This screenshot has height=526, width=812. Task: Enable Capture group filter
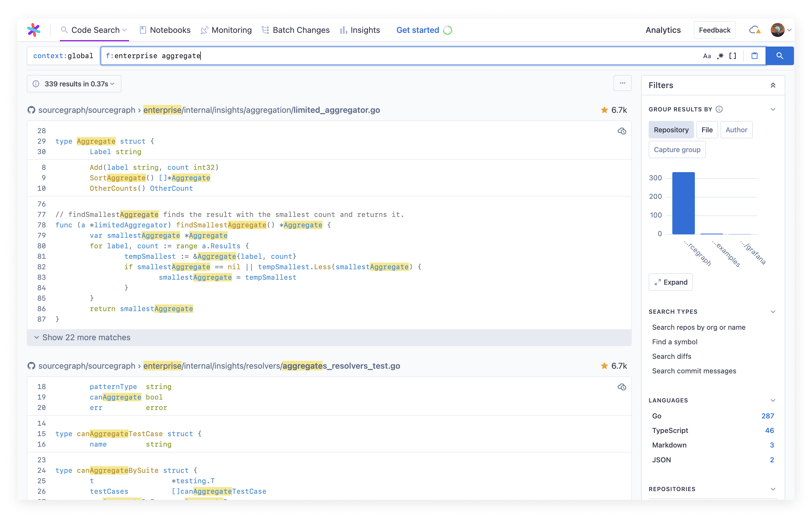677,149
